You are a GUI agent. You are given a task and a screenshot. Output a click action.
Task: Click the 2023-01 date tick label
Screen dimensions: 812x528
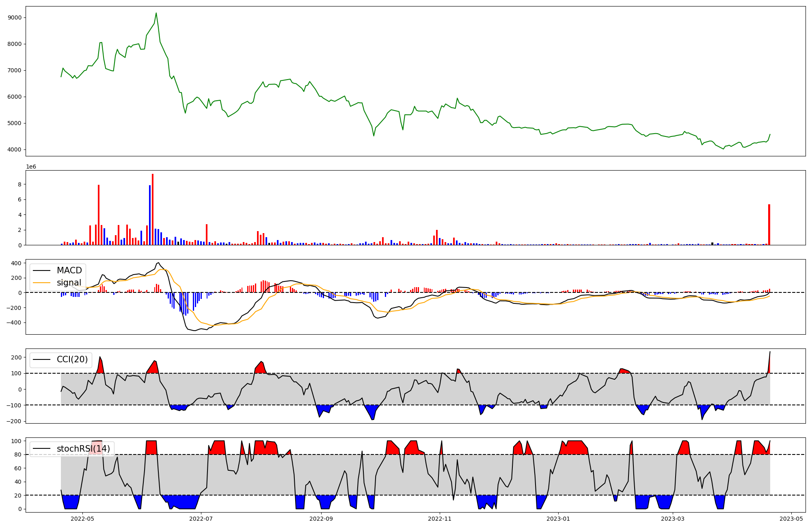[558, 519]
